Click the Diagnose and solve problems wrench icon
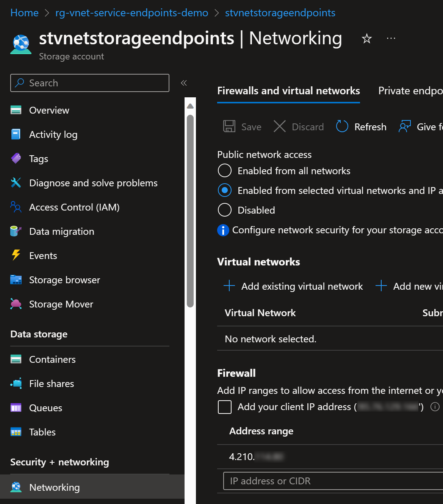 [16, 183]
